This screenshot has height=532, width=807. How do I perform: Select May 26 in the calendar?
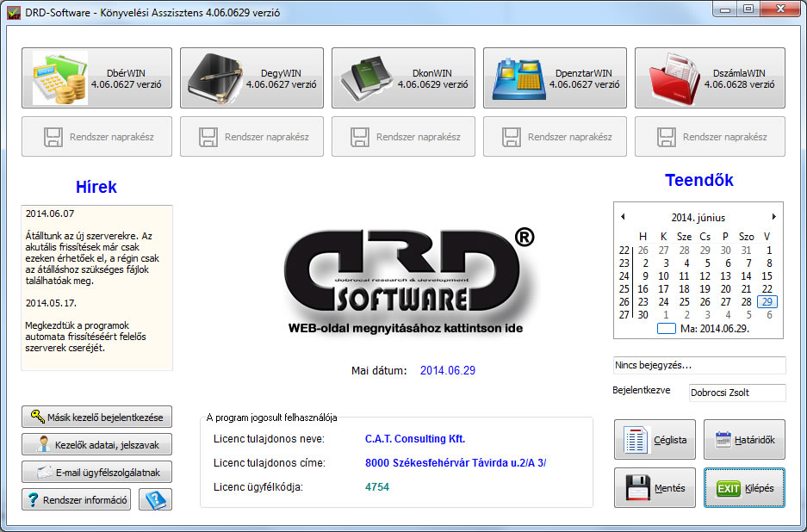642,251
